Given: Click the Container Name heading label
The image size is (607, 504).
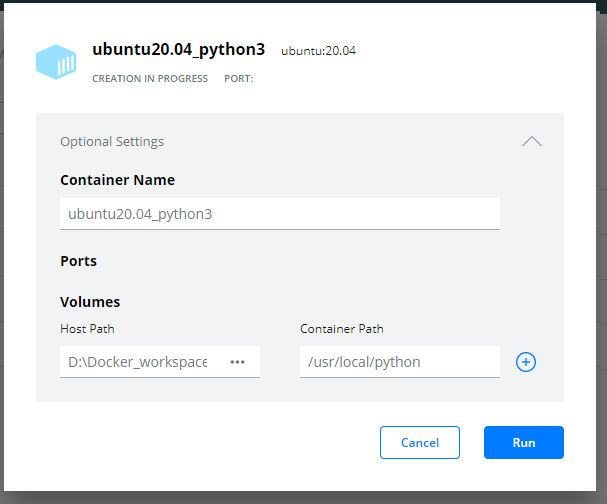Looking at the screenshot, I should pos(117,180).
